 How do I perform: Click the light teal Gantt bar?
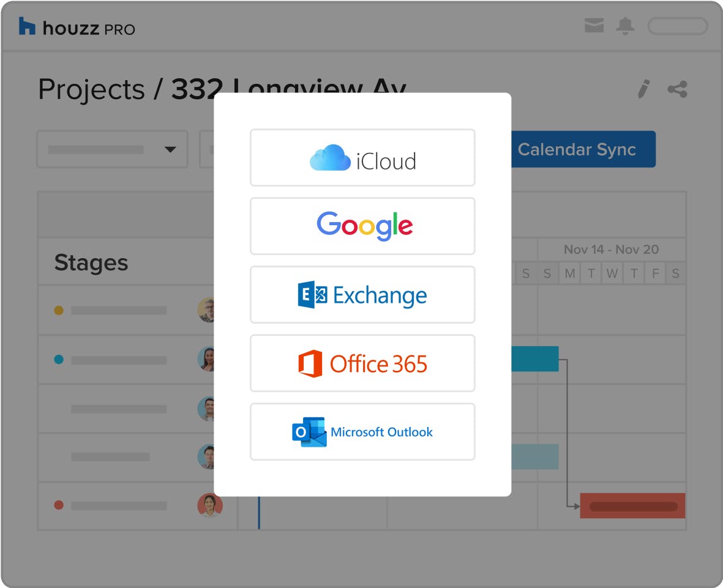535,456
